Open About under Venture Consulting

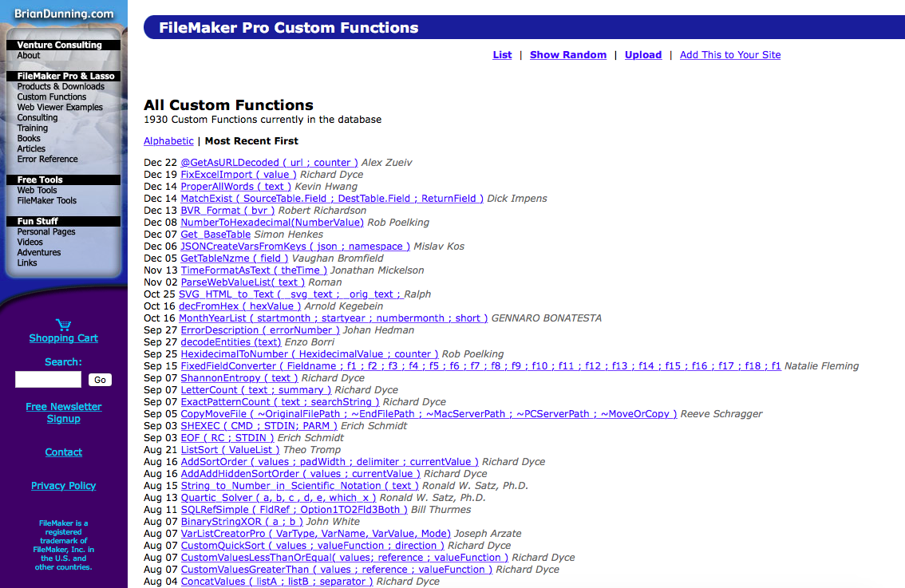click(x=28, y=55)
